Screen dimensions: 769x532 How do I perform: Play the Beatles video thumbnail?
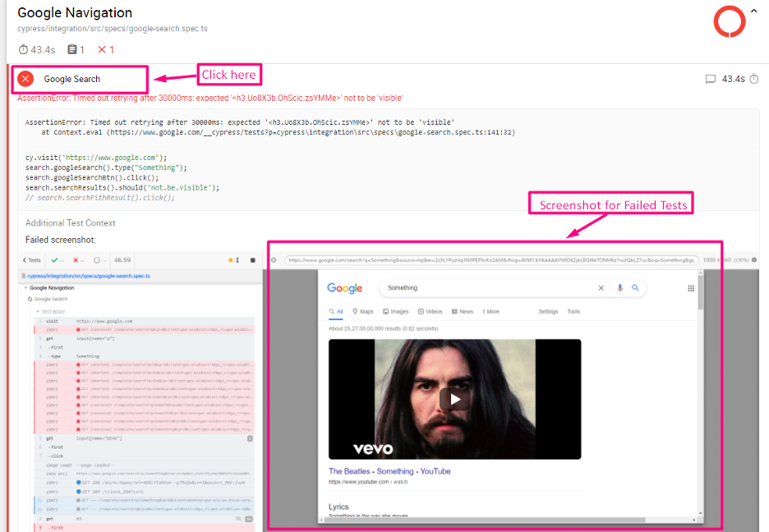pyautogui.click(x=454, y=399)
